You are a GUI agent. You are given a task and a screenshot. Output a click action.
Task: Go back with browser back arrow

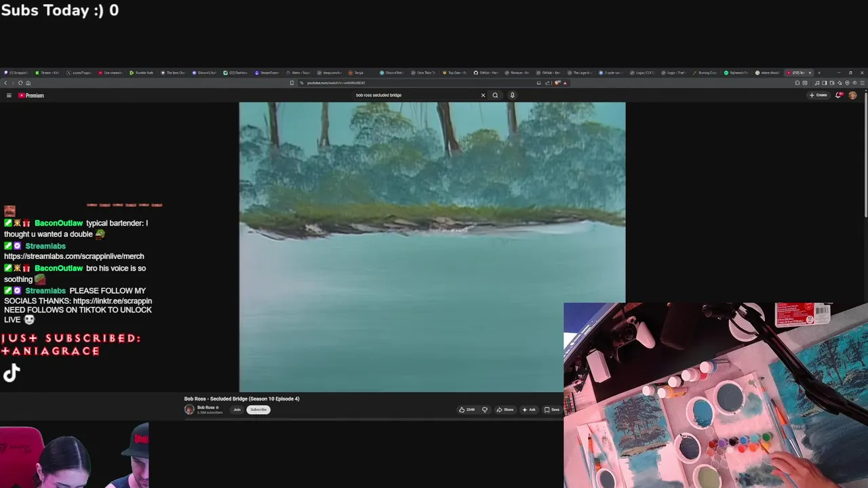pos(5,83)
